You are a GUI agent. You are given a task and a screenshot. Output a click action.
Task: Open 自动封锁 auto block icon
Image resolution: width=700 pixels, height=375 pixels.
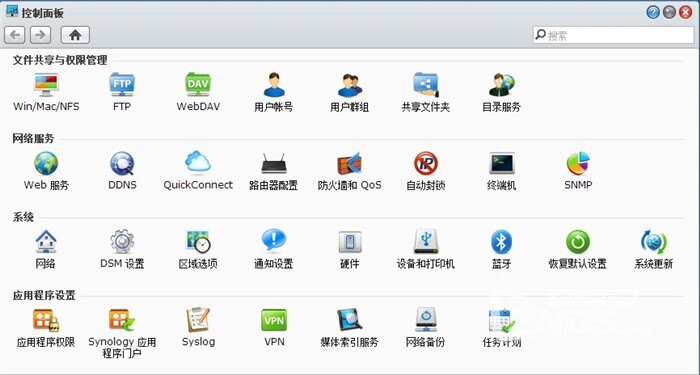pyautogui.click(x=425, y=163)
